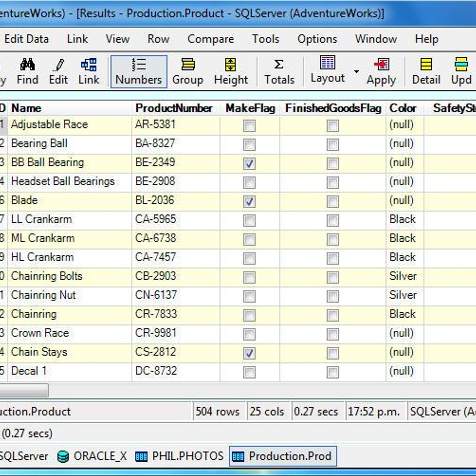Select the 'HL Crankarm' cell

tap(70, 258)
